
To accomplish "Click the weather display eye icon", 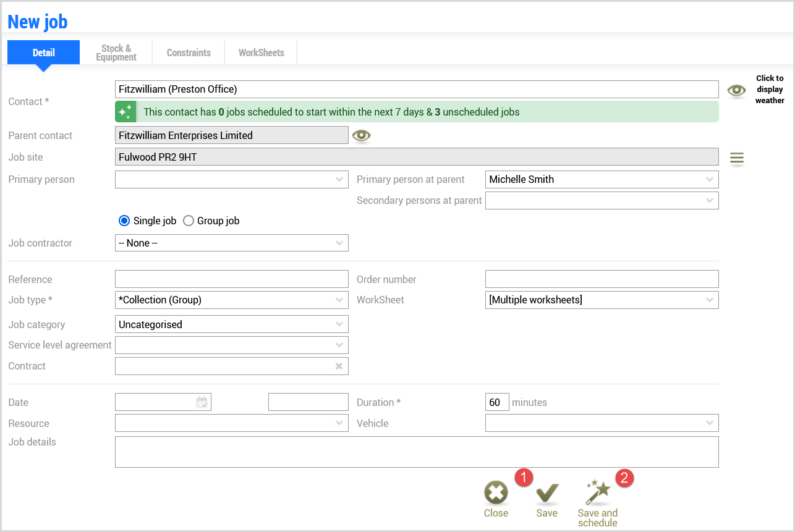I will [736, 90].
